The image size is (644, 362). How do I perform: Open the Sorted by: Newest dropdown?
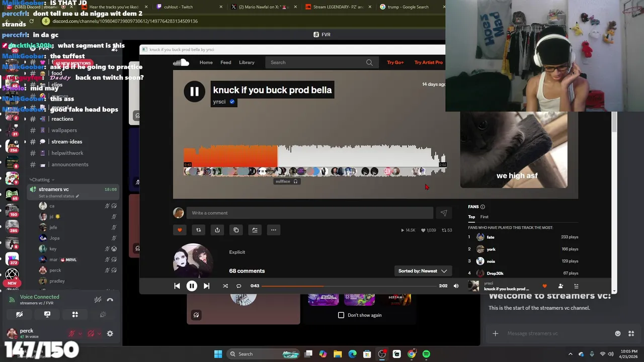[x=423, y=271]
